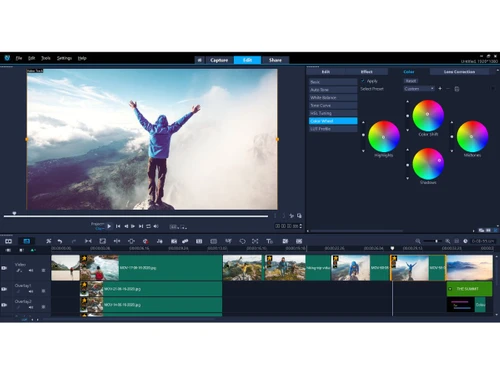Open the Title (T) tool in timeline toolbar
The image size is (500, 375).
point(269,241)
